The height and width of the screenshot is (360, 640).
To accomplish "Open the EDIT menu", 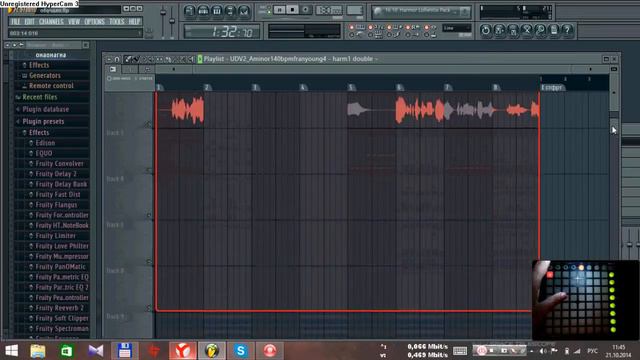I will [x=29, y=21].
